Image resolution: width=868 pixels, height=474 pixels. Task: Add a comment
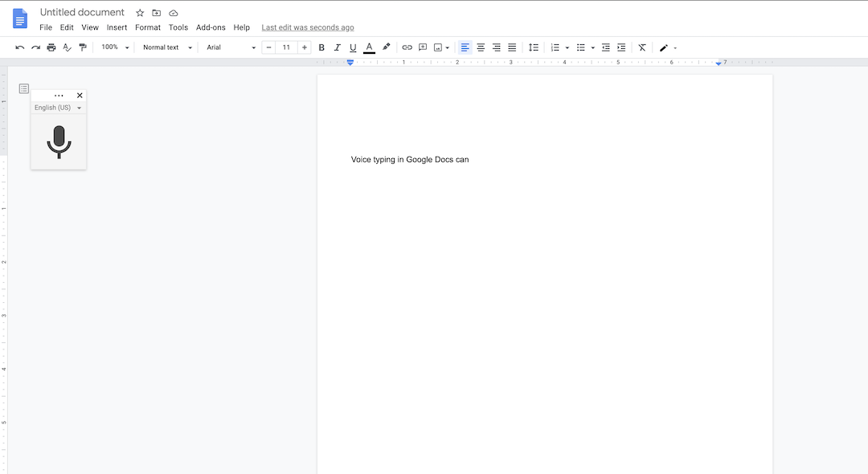pos(423,47)
